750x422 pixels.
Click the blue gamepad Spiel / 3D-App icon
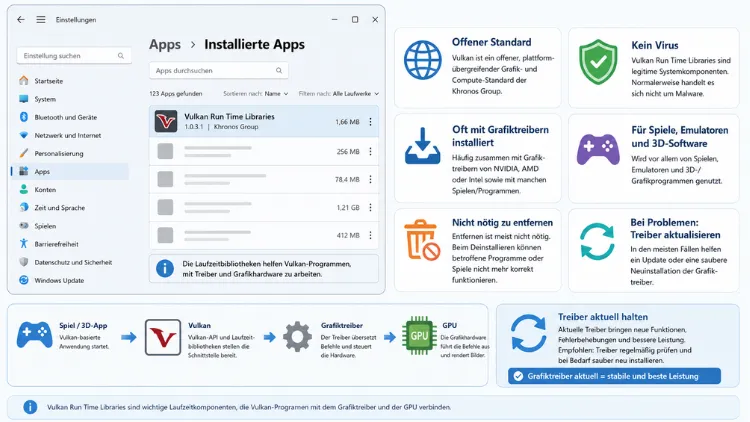[x=34, y=335]
